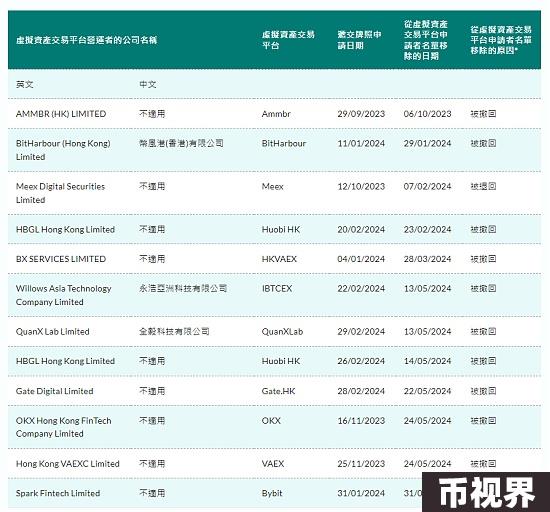The width and height of the screenshot is (550, 512).
Task: Click 'BitHarbour (Hong Kong) Limited' company name
Action: point(63,150)
